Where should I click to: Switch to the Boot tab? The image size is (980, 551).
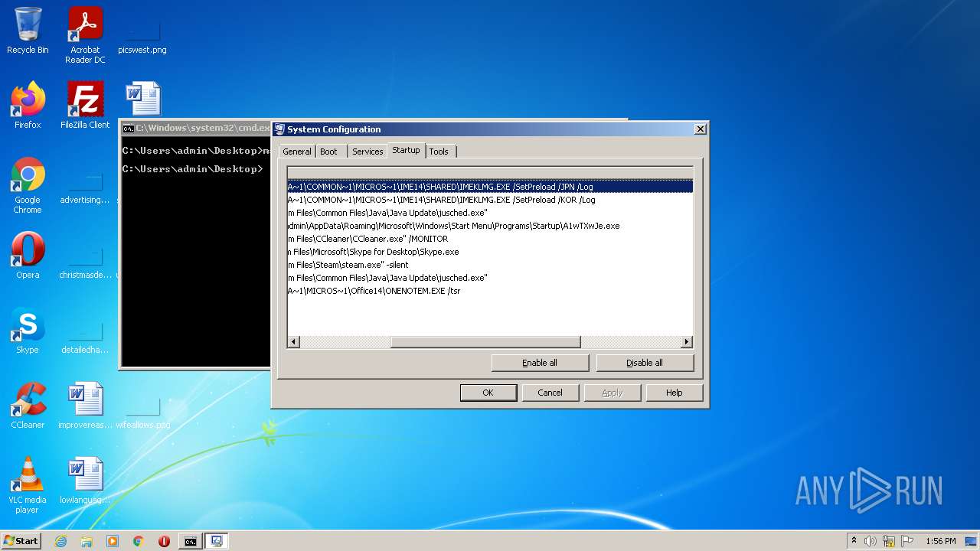point(328,152)
